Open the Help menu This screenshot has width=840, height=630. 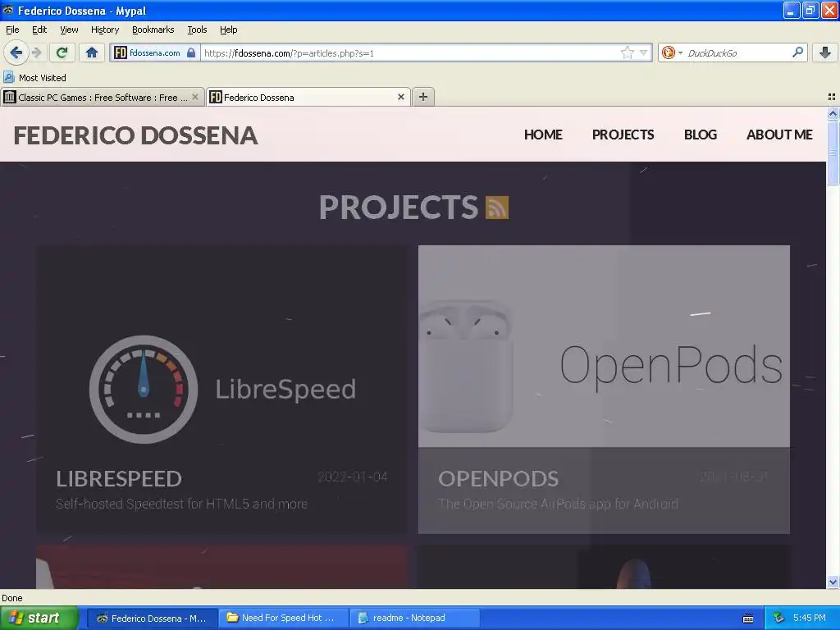coord(228,30)
